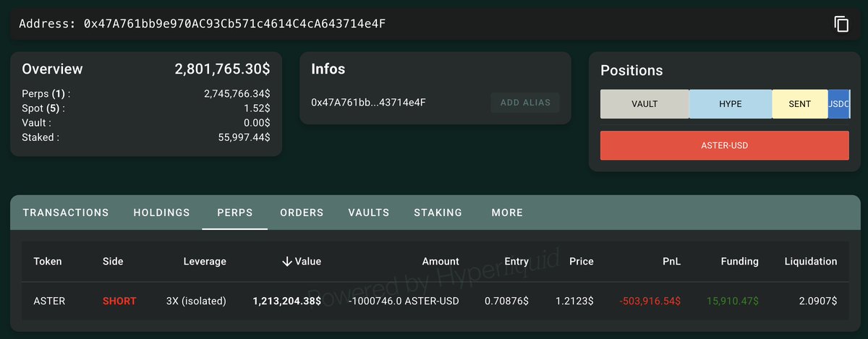Open the ASTER token row
The image size is (868, 339).
point(434,301)
